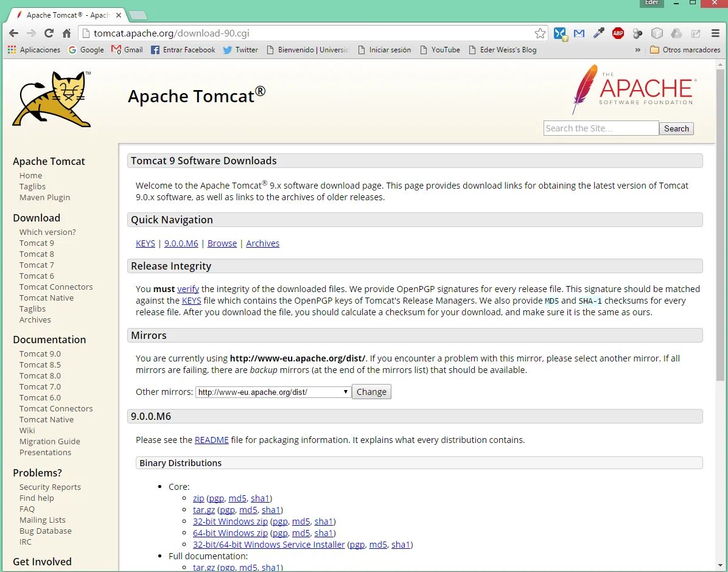The image size is (728, 572).
Task: Show hidden bookmarks with the chevron
Action: tap(637, 50)
